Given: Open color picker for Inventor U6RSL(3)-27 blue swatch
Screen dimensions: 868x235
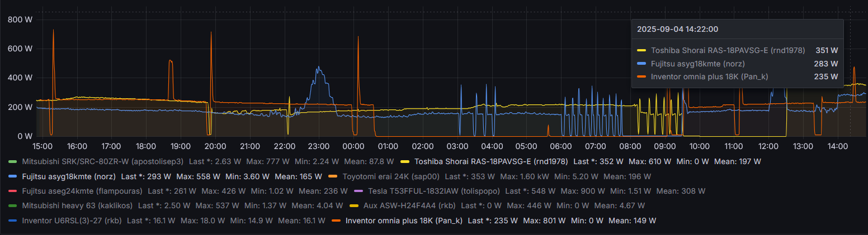Looking at the screenshot, I should point(13,220).
